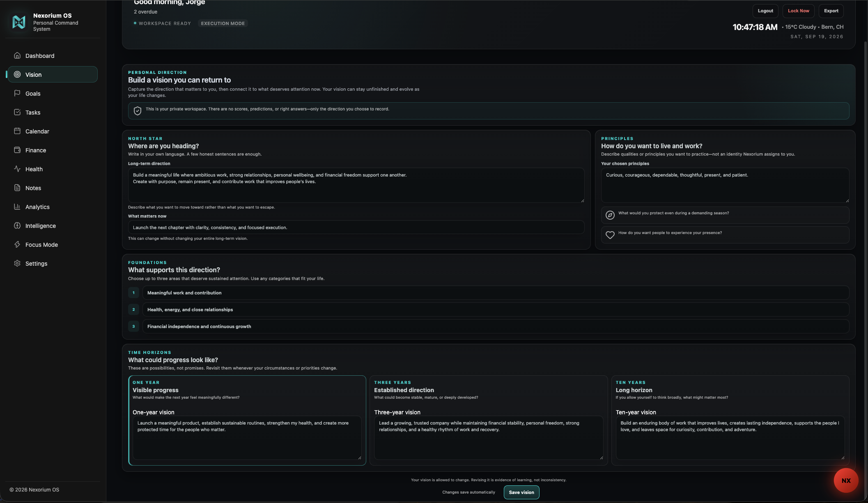The width and height of the screenshot is (868, 503).
Task: Click 'Changes save automatically' text
Action: pos(468,492)
